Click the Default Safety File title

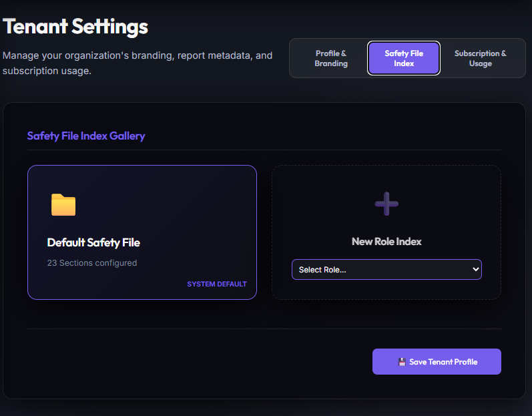[93, 242]
